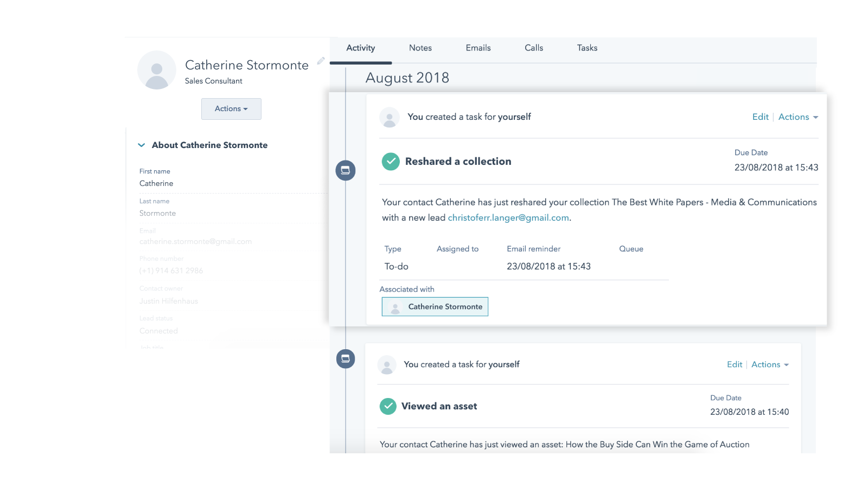
Task: Toggle completion of 'Viewed an asset' task
Action: point(388,406)
